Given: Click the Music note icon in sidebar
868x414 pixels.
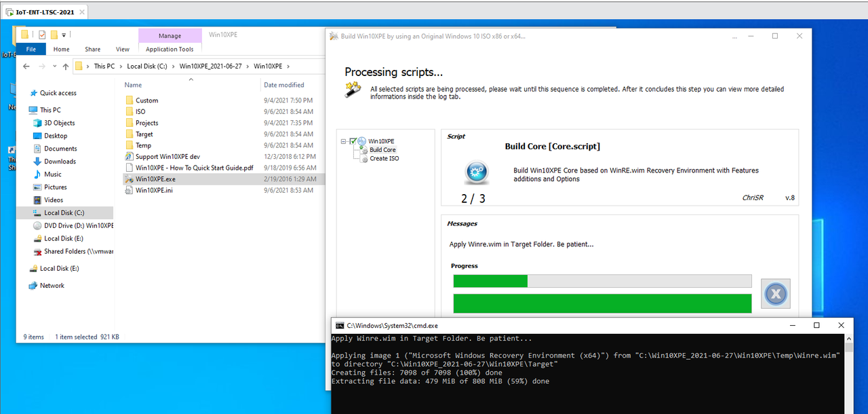Looking at the screenshot, I should pos(37,174).
